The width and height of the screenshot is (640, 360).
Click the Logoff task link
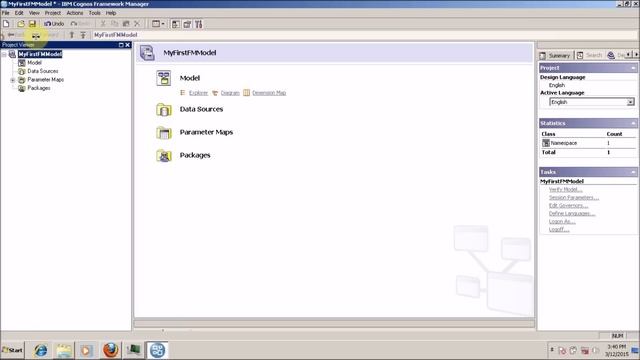point(559,230)
